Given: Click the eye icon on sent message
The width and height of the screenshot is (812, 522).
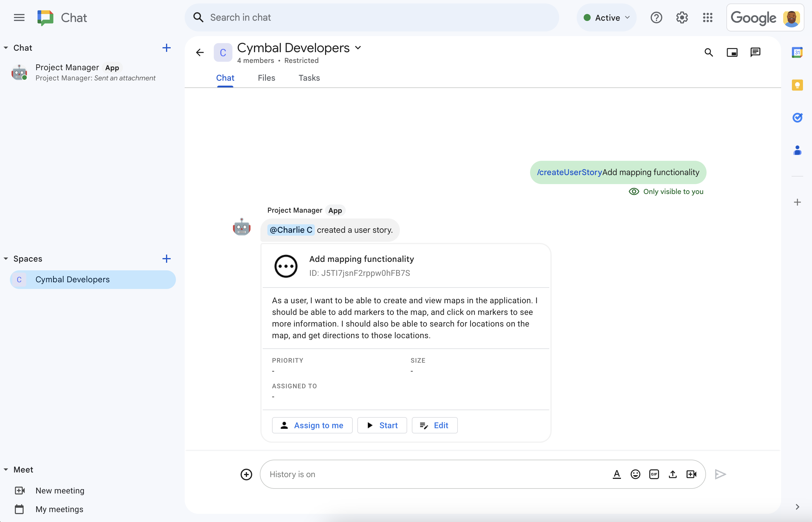Looking at the screenshot, I should click(x=634, y=191).
